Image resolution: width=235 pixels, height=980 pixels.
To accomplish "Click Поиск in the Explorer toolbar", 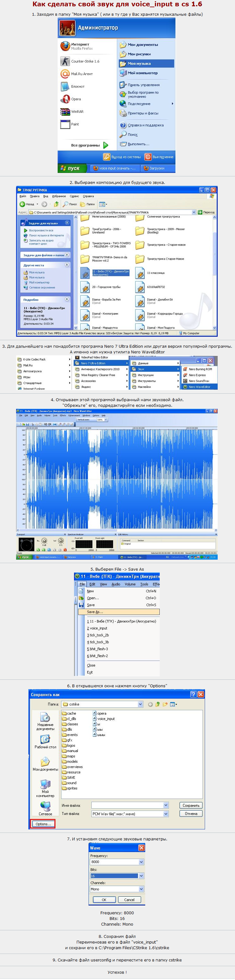I will [70, 204].
